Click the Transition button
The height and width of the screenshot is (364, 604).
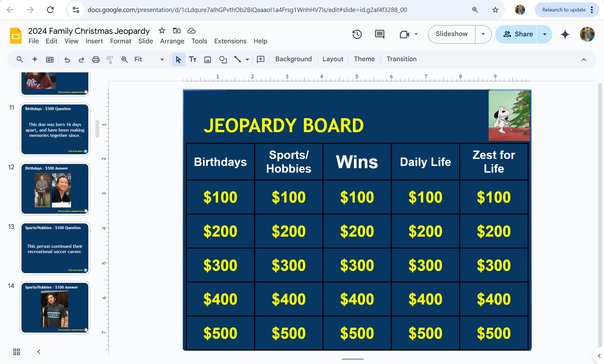[402, 59]
